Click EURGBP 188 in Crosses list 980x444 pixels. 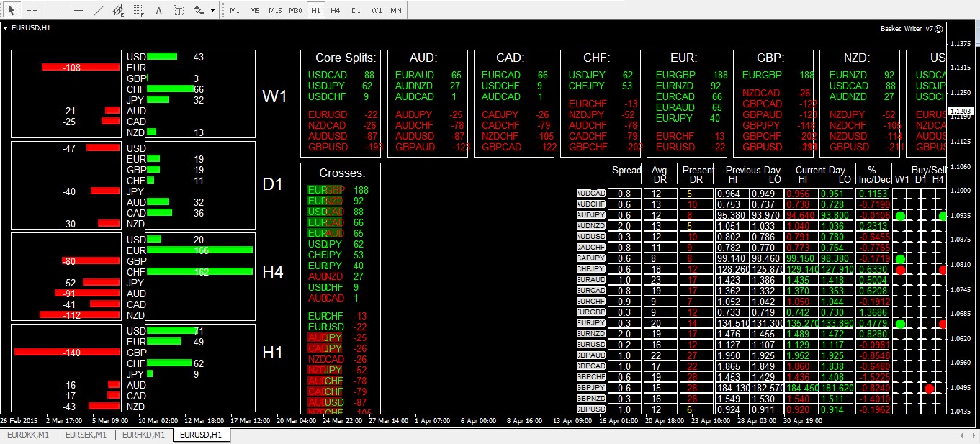tap(337, 190)
